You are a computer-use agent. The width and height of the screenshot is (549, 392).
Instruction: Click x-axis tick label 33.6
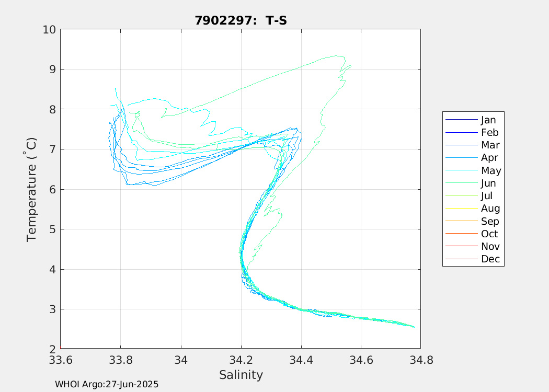(61, 360)
